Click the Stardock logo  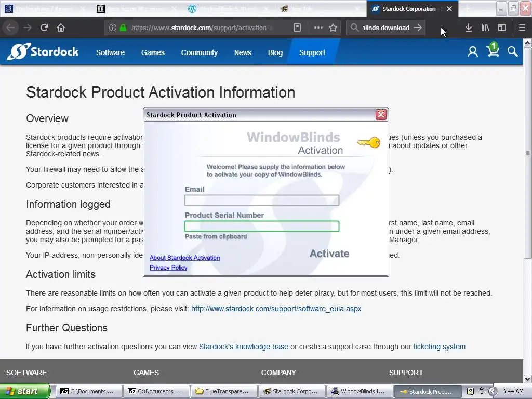pyautogui.click(x=43, y=51)
